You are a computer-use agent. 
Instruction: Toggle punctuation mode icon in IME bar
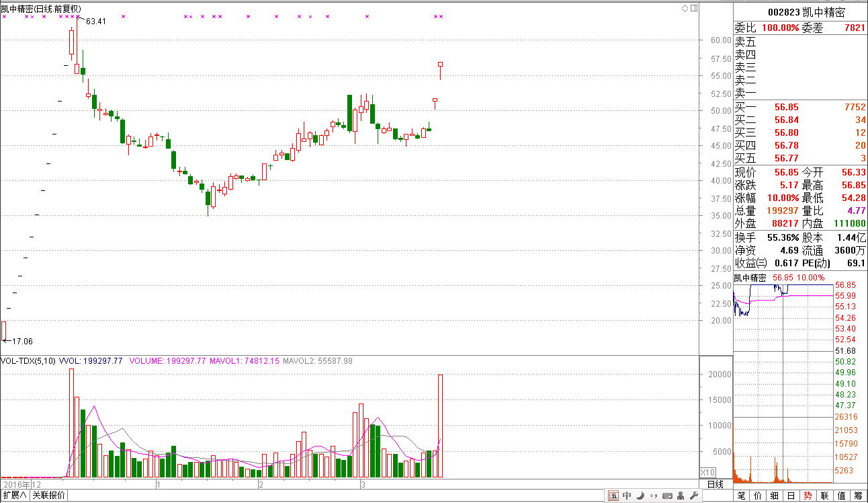click(x=652, y=496)
